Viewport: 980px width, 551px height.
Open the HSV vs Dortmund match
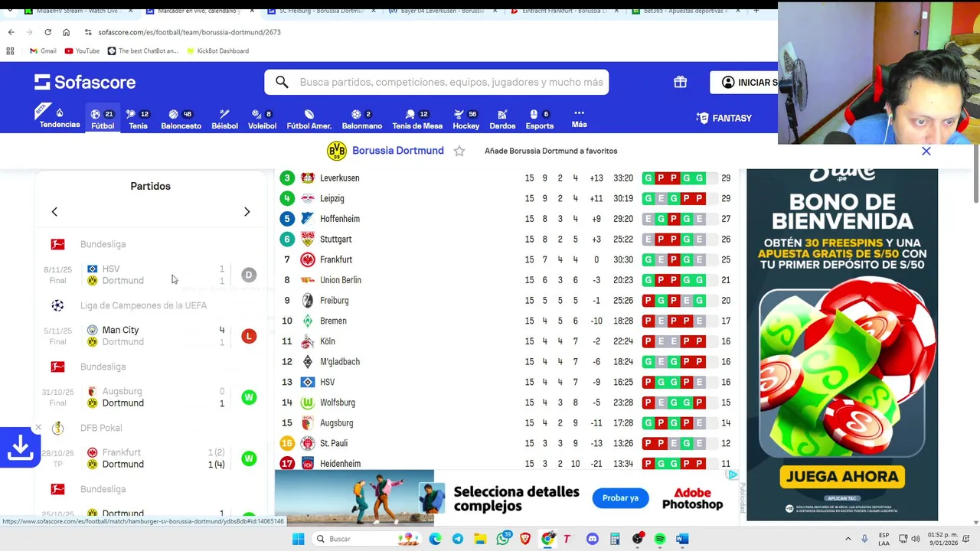(x=150, y=275)
